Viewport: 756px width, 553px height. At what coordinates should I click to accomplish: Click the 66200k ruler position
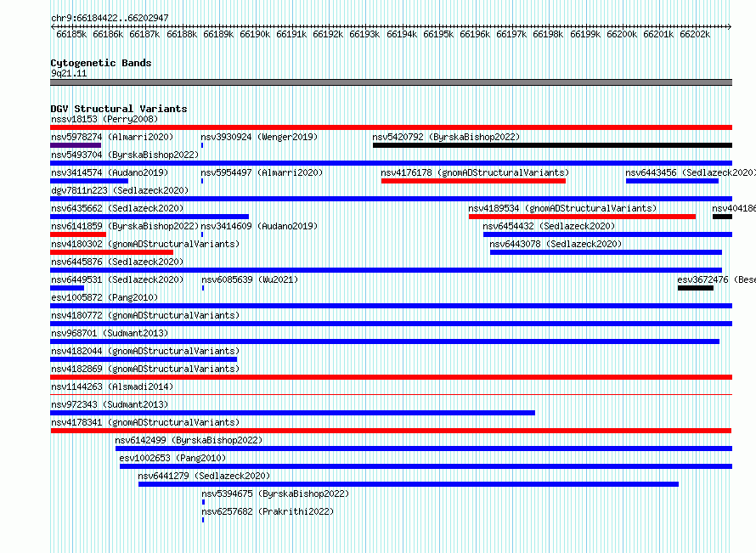622,34
